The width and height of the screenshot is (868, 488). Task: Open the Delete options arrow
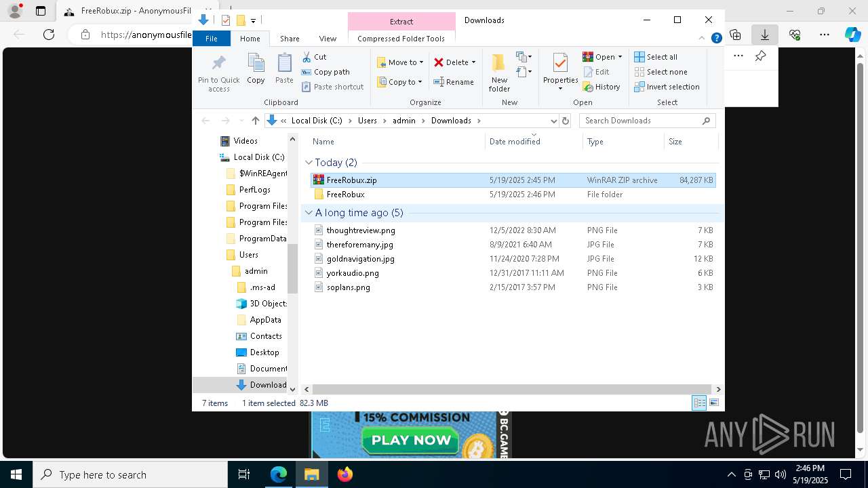(473, 62)
